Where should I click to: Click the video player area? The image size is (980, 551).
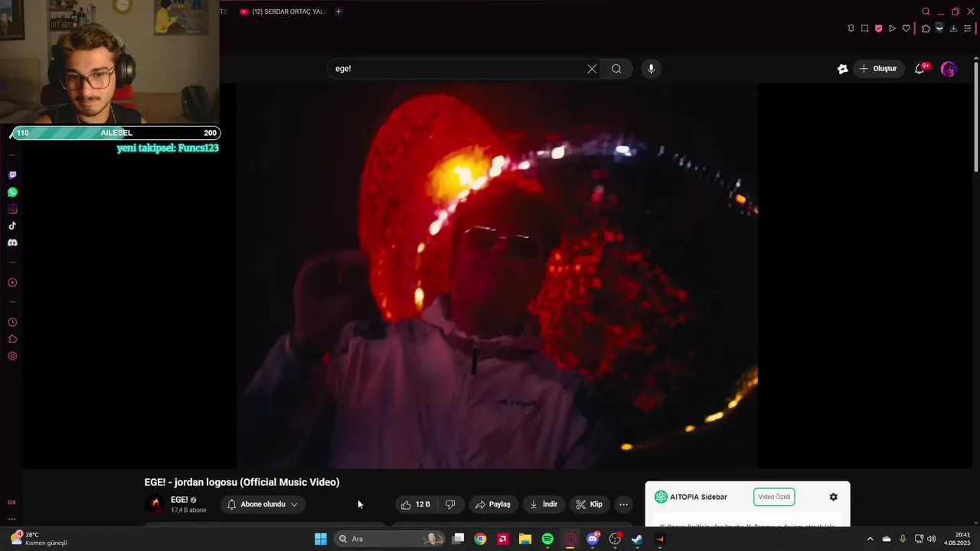(x=497, y=275)
